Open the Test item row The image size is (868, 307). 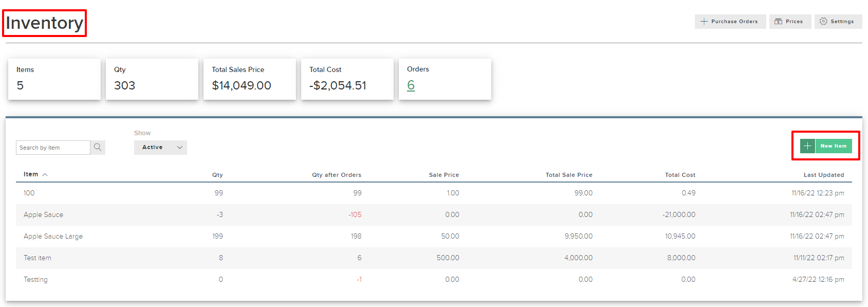(38, 258)
